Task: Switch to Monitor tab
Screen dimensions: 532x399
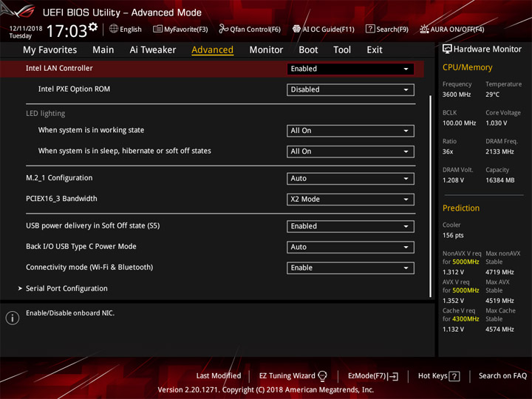Action: 266,50
